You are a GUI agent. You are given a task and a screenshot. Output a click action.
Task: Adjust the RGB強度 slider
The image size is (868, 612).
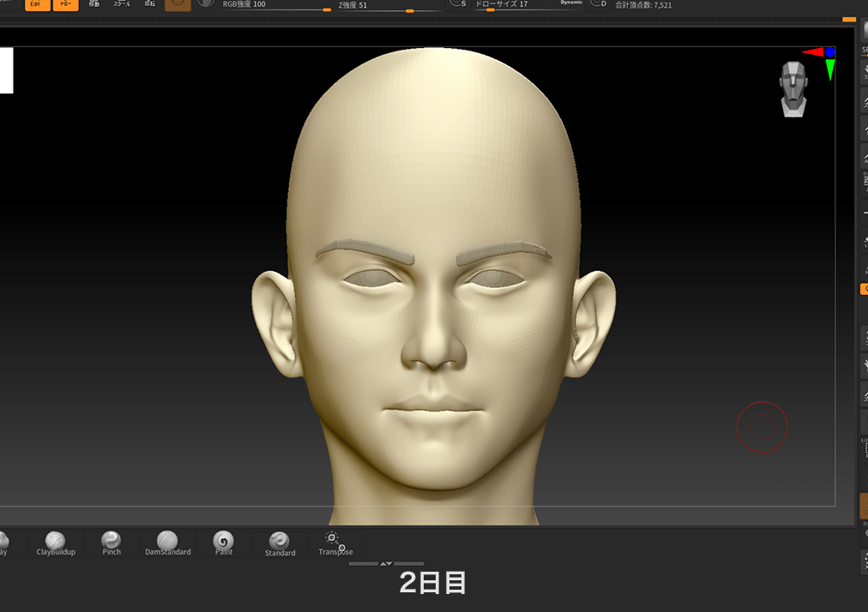(x=276, y=6)
